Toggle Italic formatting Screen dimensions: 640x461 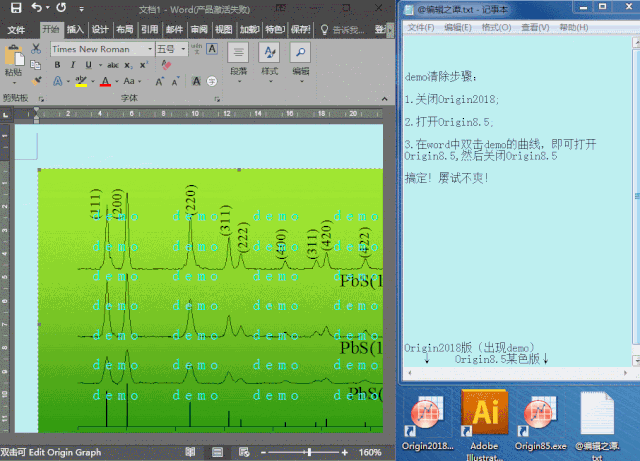click(x=73, y=65)
